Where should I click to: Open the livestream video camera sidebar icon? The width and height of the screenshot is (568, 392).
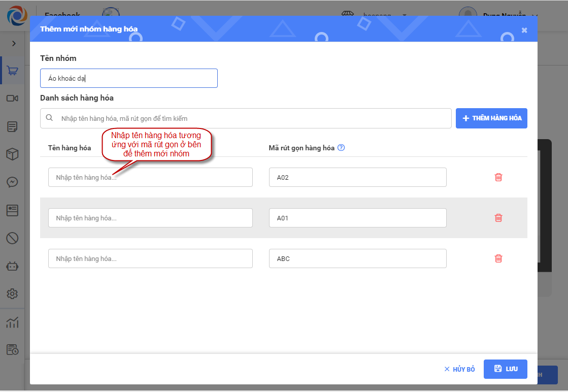click(x=13, y=98)
